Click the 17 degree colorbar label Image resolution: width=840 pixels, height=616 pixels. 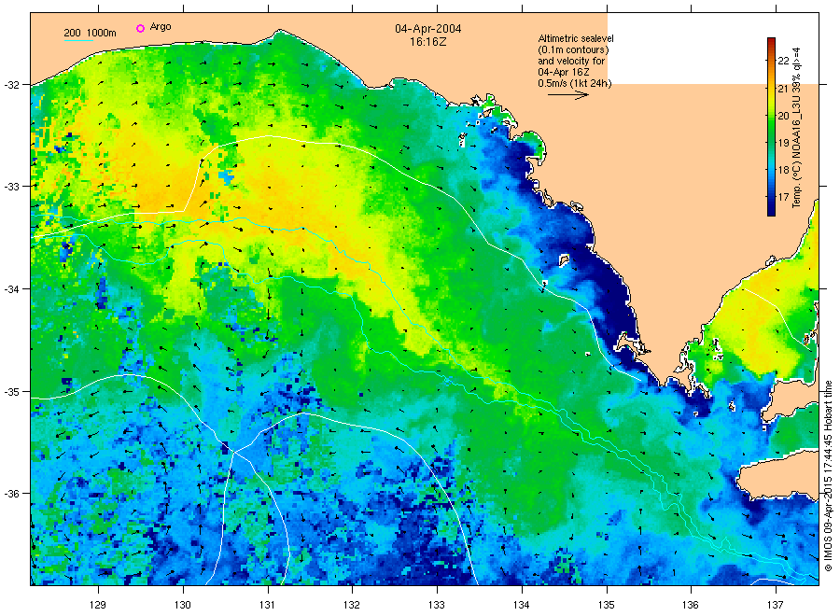[783, 197]
